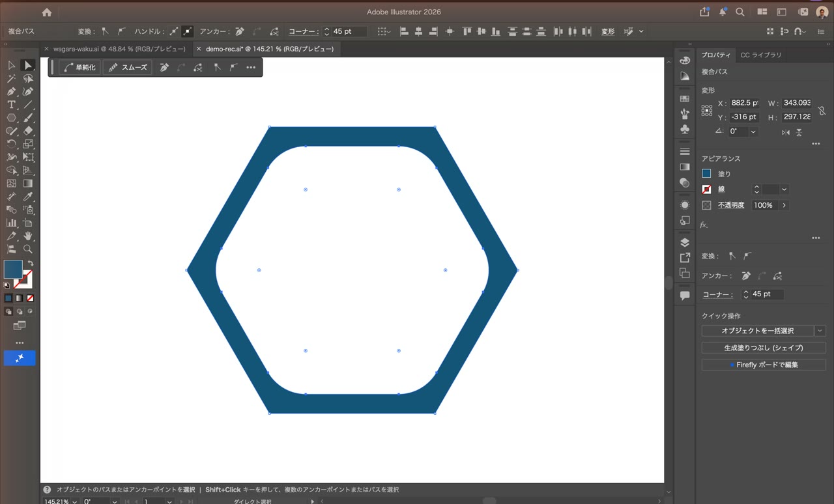
Task: Flip the object vertically in Properties
Action: pos(799,132)
